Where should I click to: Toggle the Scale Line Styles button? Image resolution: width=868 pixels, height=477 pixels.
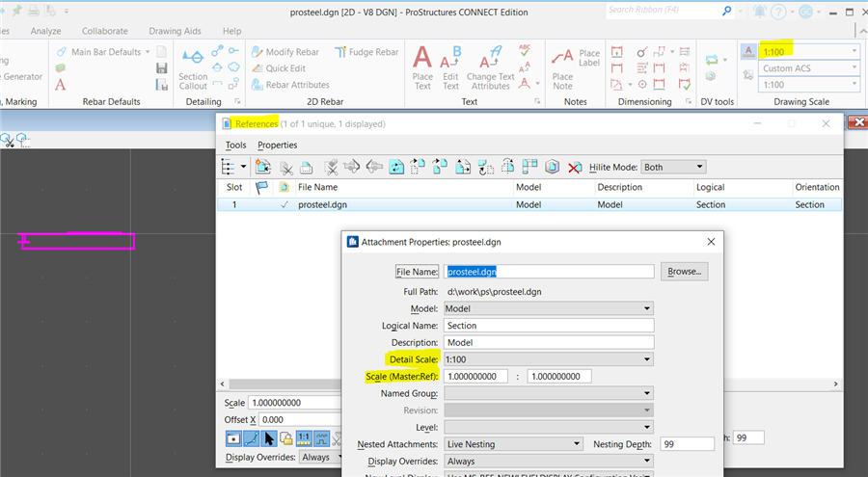coord(321,438)
